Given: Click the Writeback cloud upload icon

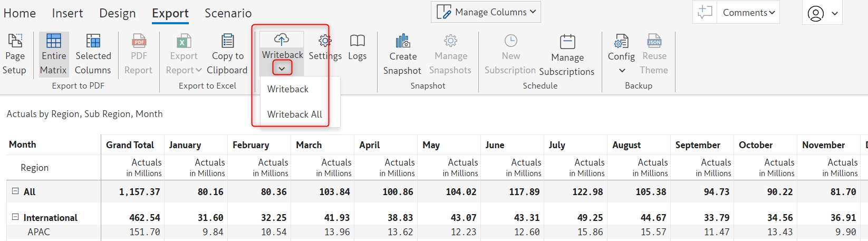Looking at the screenshot, I should click(x=282, y=40).
